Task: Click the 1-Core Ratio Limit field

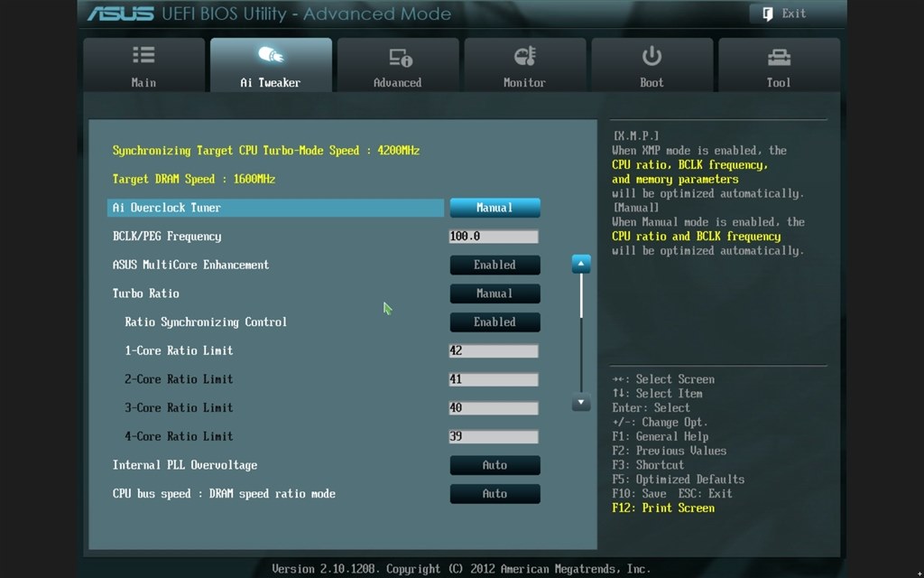Action: (x=494, y=351)
